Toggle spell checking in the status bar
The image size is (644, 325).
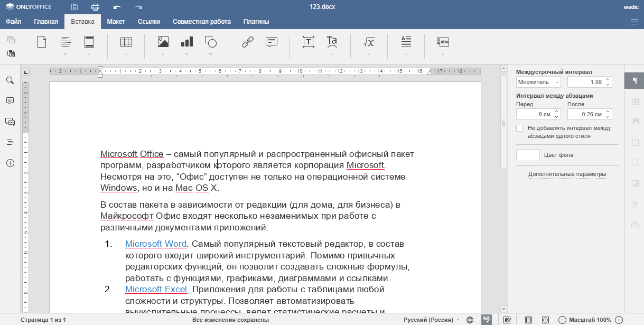tap(487, 319)
